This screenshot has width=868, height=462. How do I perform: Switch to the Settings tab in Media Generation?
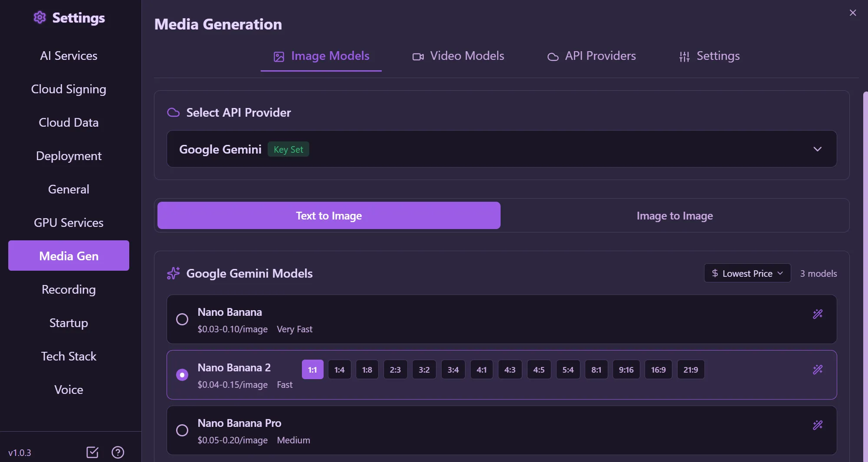pyautogui.click(x=710, y=56)
